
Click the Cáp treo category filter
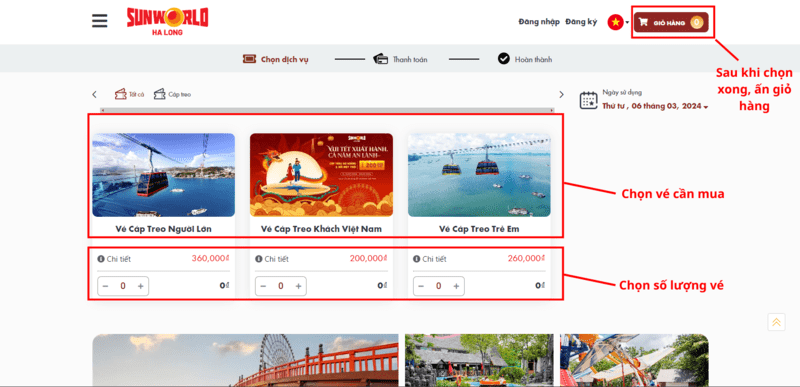coord(172,94)
